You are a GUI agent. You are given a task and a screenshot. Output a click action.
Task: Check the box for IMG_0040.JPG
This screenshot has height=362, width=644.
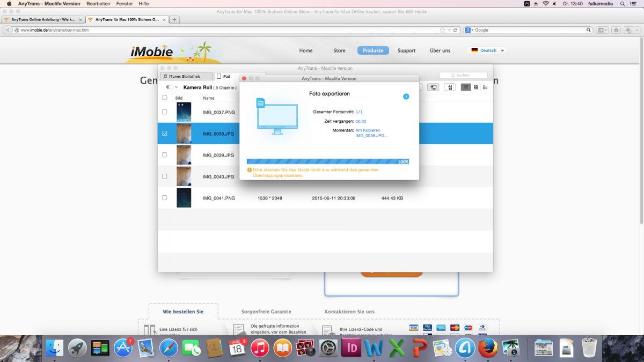click(165, 176)
